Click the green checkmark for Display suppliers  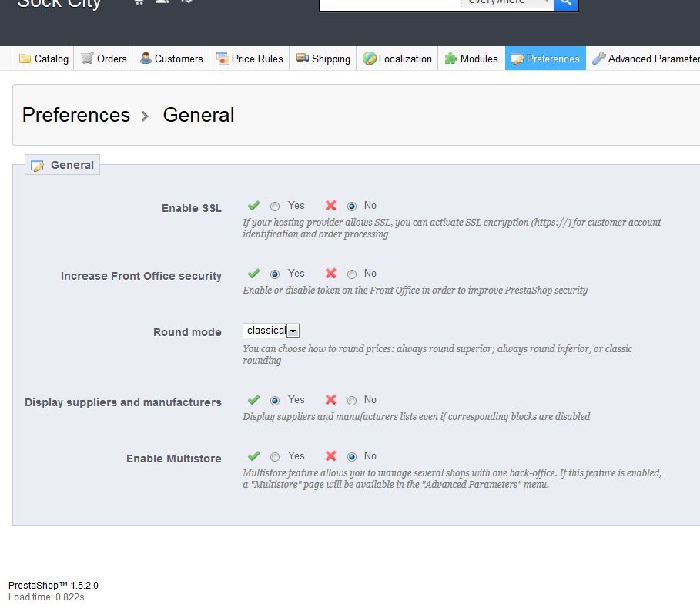(x=253, y=400)
